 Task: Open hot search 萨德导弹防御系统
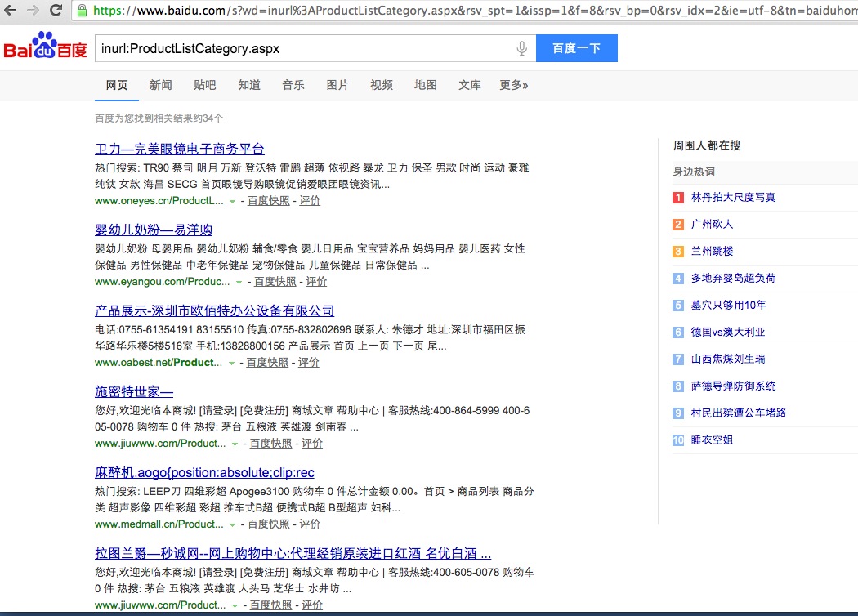point(733,386)
